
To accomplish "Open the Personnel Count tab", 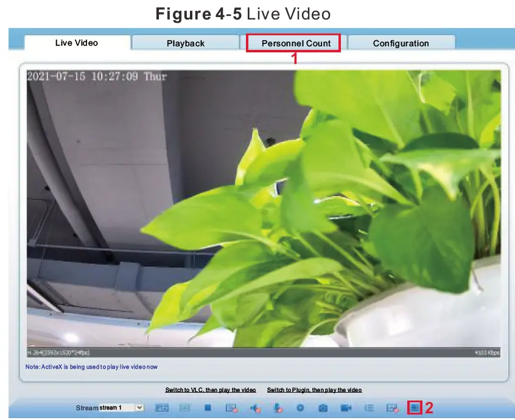I will pyautogui.click(x=295, y=43).
